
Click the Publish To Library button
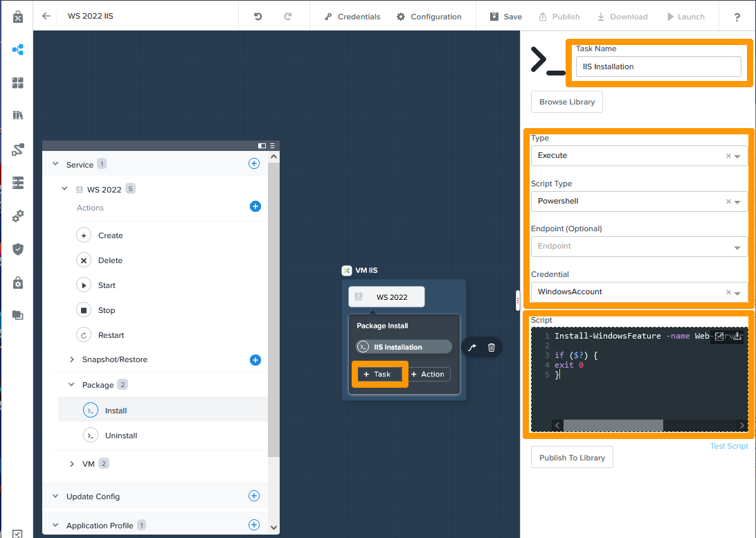tap(572, 457)
